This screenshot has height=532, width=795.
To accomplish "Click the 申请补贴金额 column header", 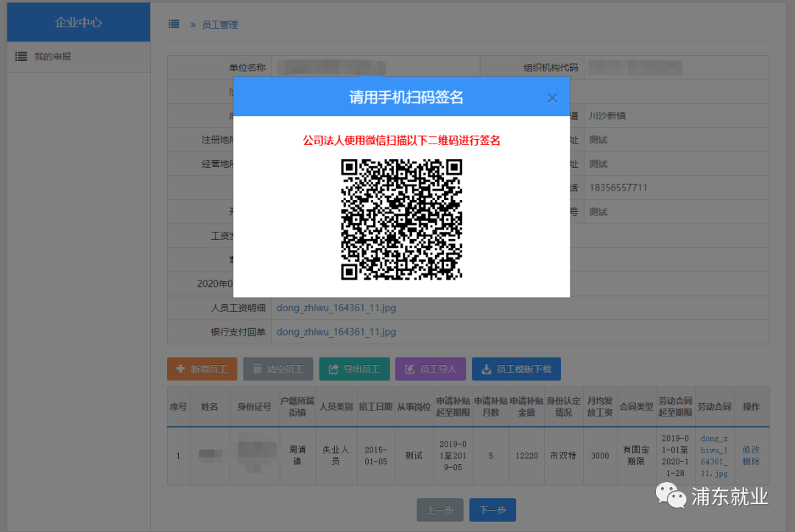I will point(526,407).
